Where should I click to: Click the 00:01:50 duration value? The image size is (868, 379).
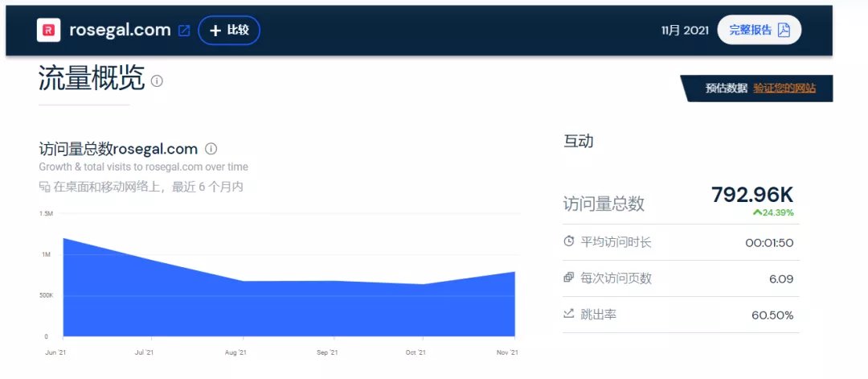769,243
